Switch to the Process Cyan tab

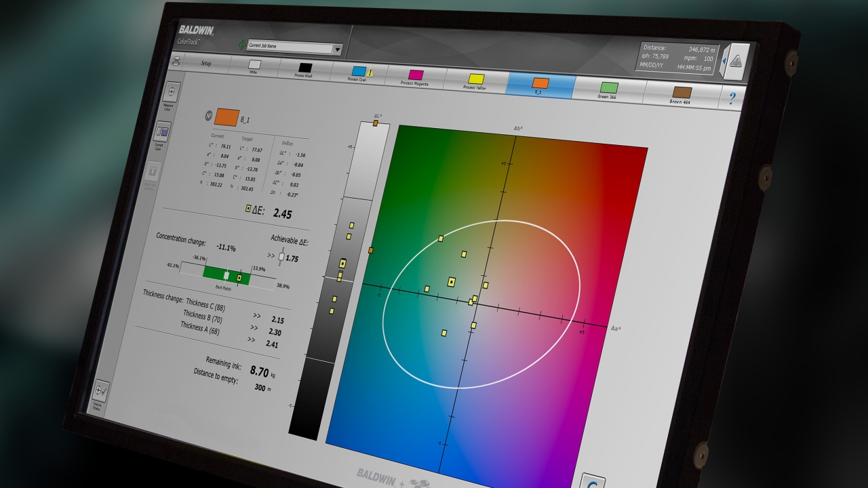point(357,73)
